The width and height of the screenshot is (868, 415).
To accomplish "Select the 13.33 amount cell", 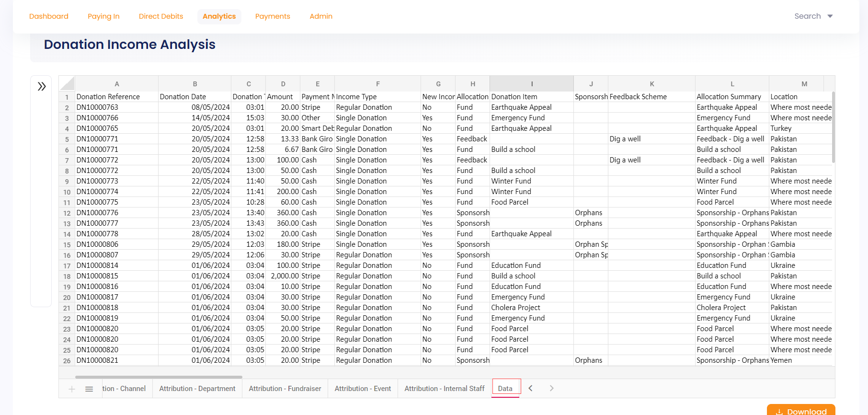I will pos(283,139).
